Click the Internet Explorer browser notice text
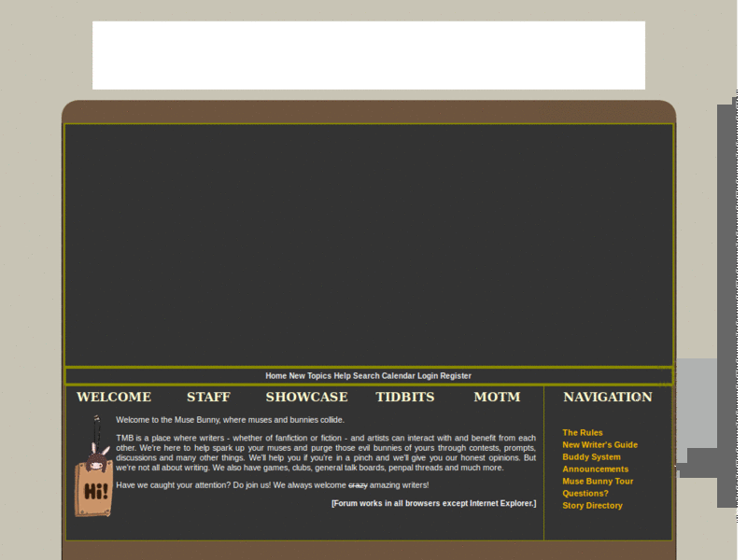This screenshot has height=560, width=747. click(433, 503)
